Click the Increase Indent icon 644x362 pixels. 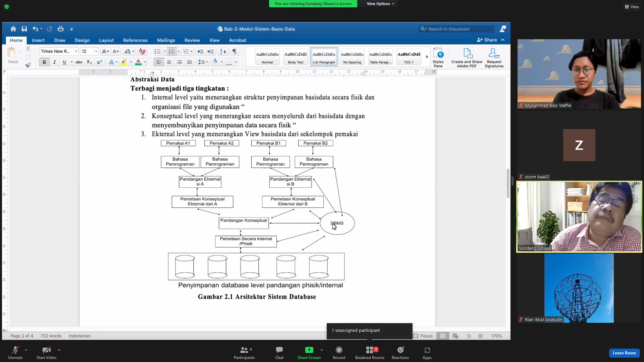(x=211, y=51)
